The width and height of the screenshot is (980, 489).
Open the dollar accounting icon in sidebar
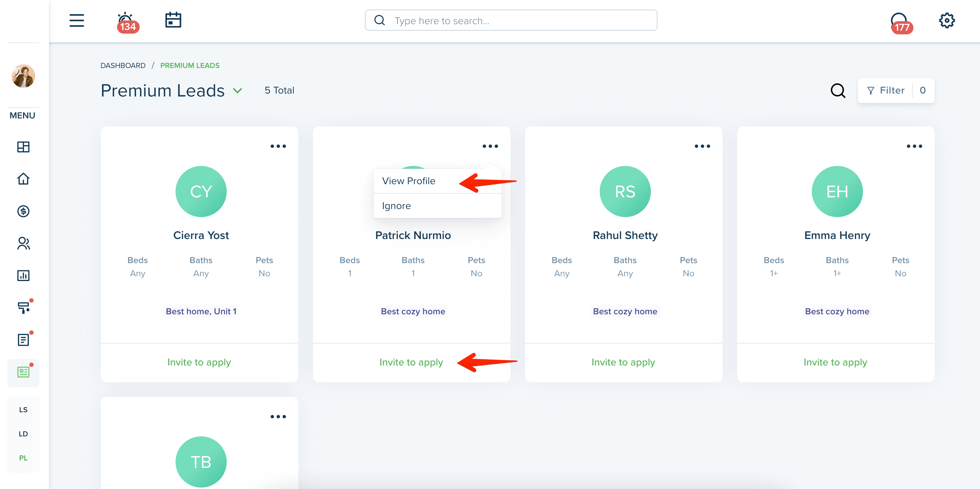tap(23, 211)
